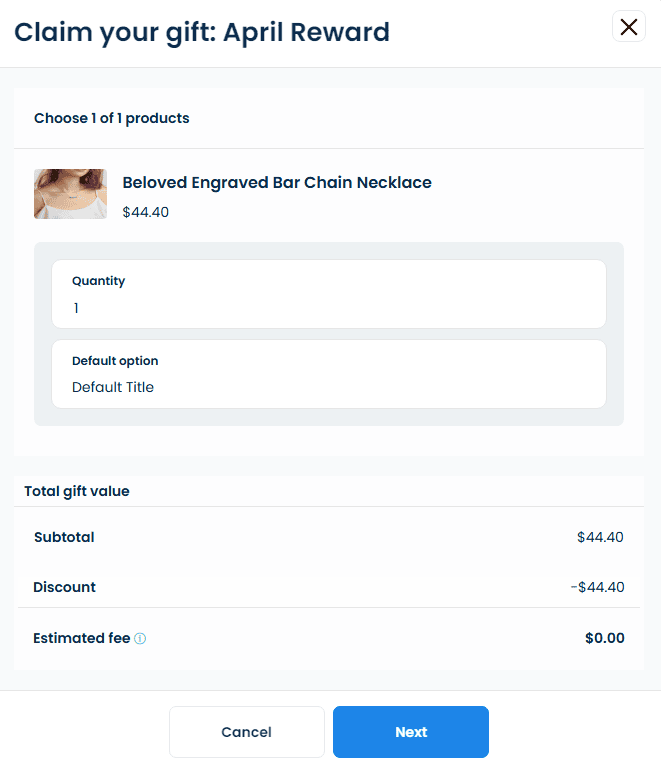The image size is (661, 779).
Task: Click the Claim your gift: April Reward title
Action: coord(202,33)
